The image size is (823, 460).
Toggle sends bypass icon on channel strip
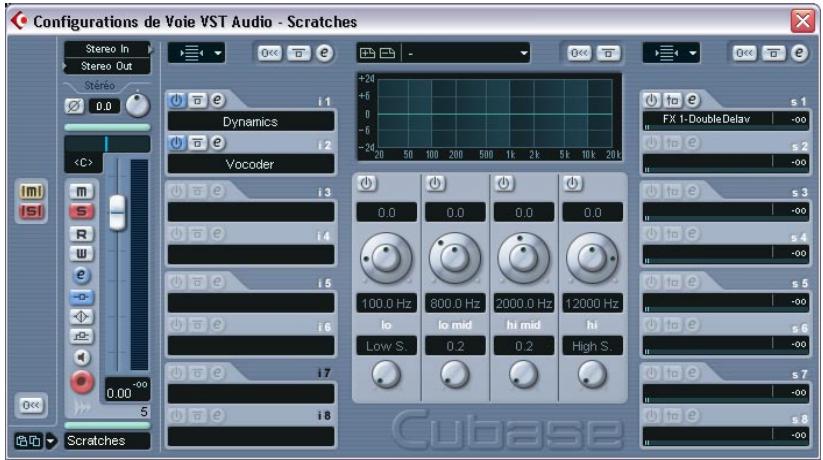[x=81, y=337]
